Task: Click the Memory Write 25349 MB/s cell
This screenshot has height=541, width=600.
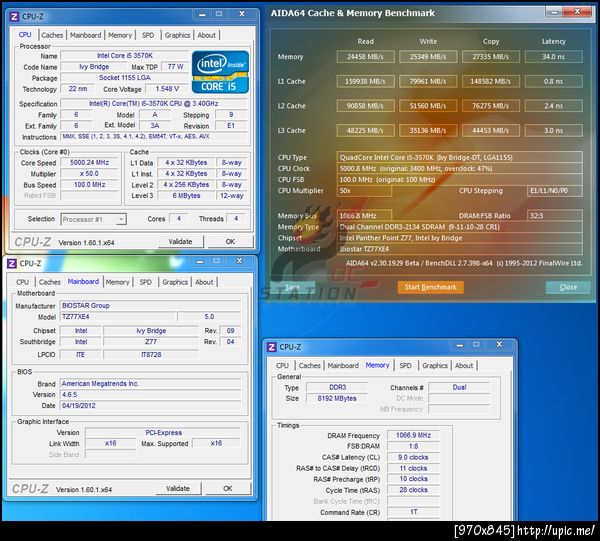Action: (428, 57)
